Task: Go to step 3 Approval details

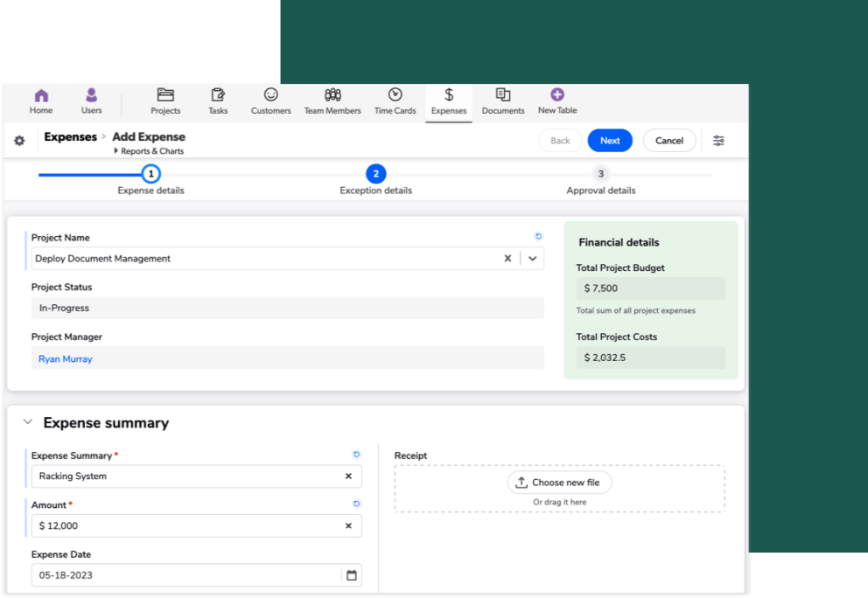Action: [x=601, y=174]
